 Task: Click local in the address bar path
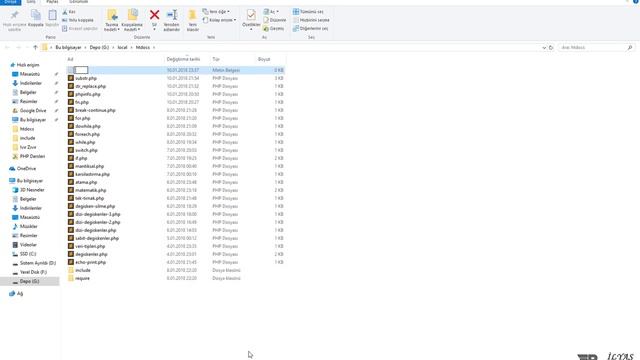click(x=122, y=47)
